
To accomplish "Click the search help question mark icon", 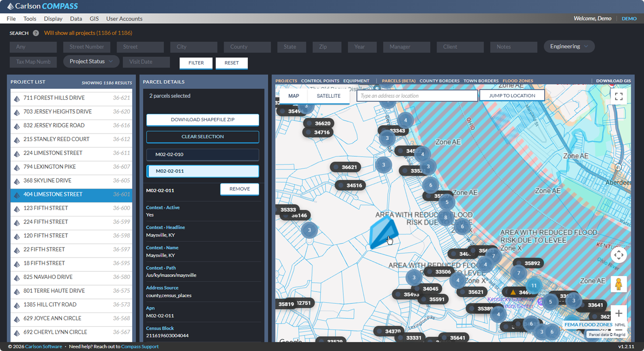I will point(36,33).
